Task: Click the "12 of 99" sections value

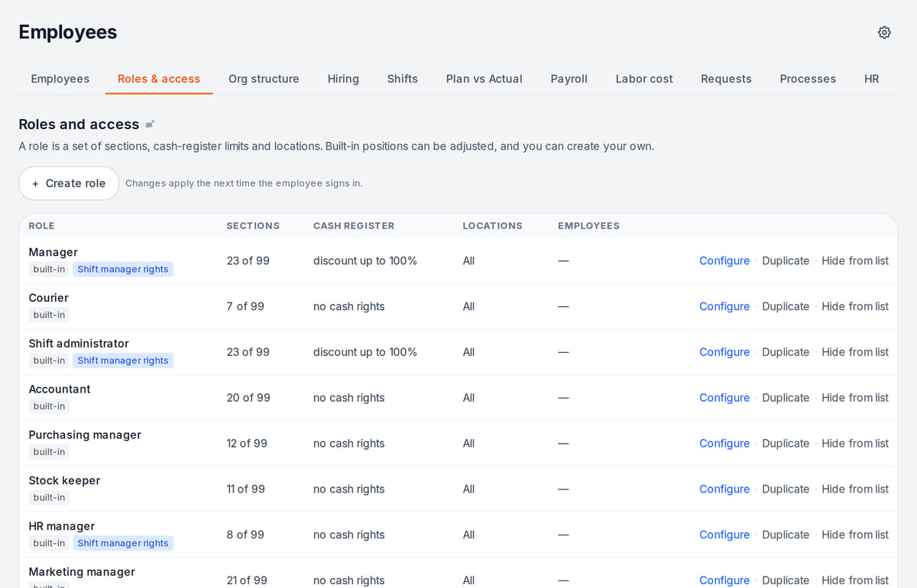Action: [247, 444]
